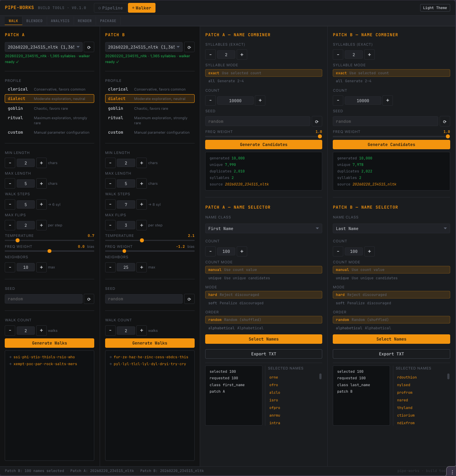Export TXT for Patch B
The width and height of the screenshot is (456, 476).
391,354
